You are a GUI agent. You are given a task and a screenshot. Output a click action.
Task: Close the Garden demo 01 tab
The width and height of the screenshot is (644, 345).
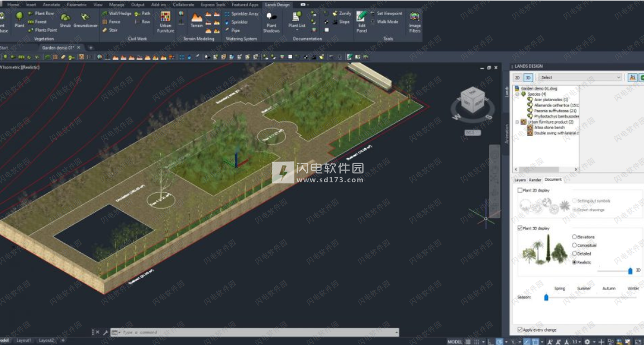point(79,48)
